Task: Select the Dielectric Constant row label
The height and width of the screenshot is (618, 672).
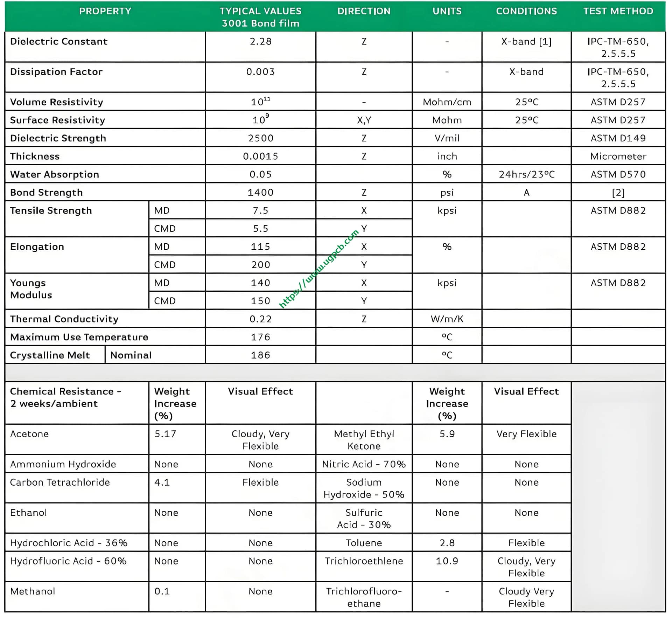Action: (x=59, y=42)
